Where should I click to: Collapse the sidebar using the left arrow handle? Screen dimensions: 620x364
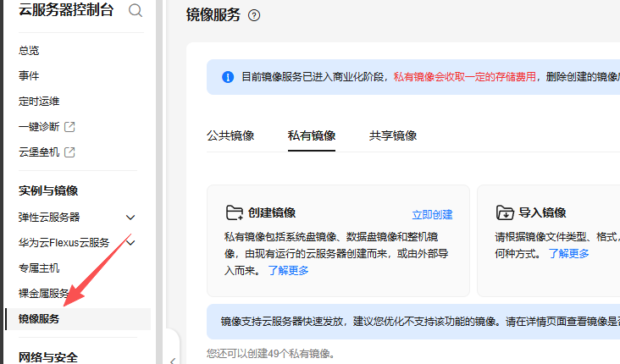pos(173,361)
